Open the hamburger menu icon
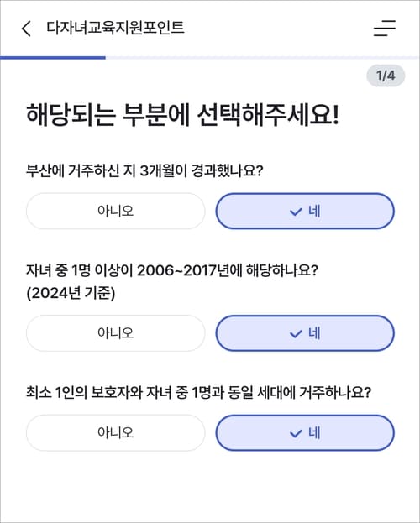Screen dimensions: 420x523 [x=384, y=28]
